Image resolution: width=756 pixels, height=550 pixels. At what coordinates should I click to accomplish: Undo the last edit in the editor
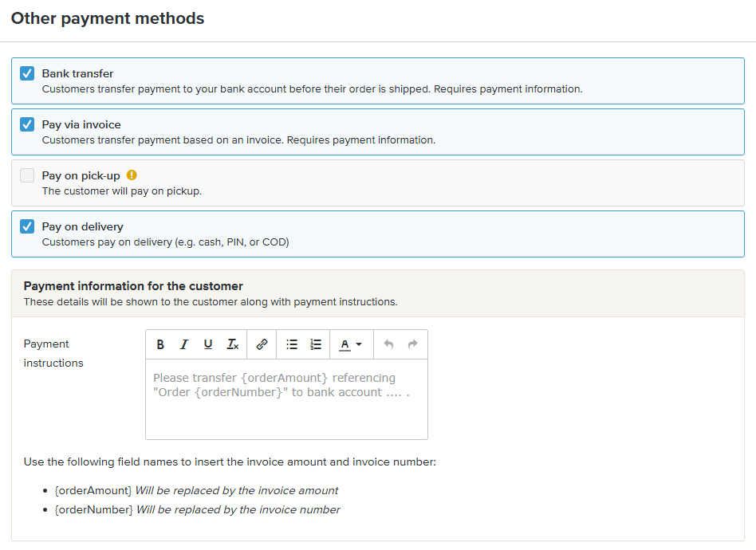[388, 344]
